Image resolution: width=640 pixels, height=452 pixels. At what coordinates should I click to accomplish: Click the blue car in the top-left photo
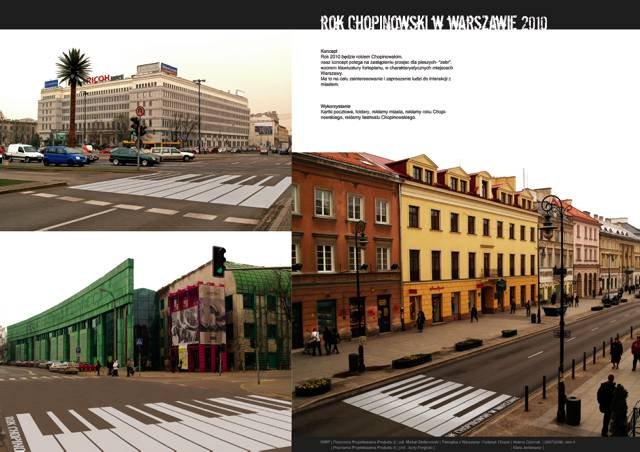(x=65, y=156)
